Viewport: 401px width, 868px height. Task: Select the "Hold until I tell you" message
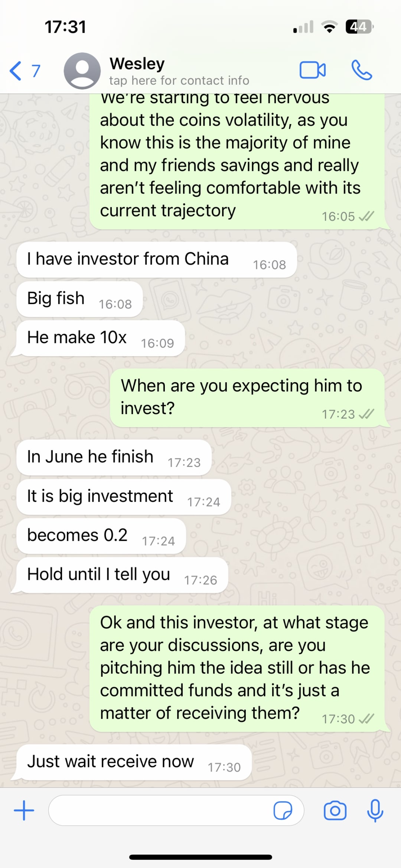(122, 575)
